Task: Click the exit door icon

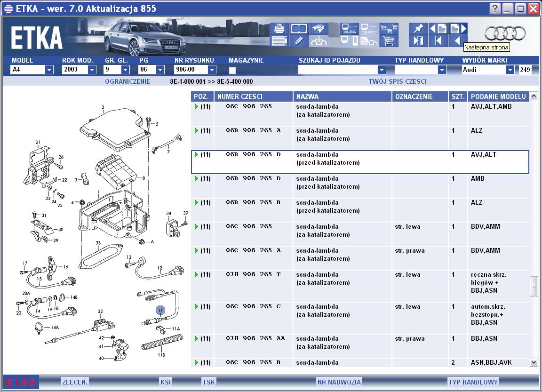Action: [418, 41]
